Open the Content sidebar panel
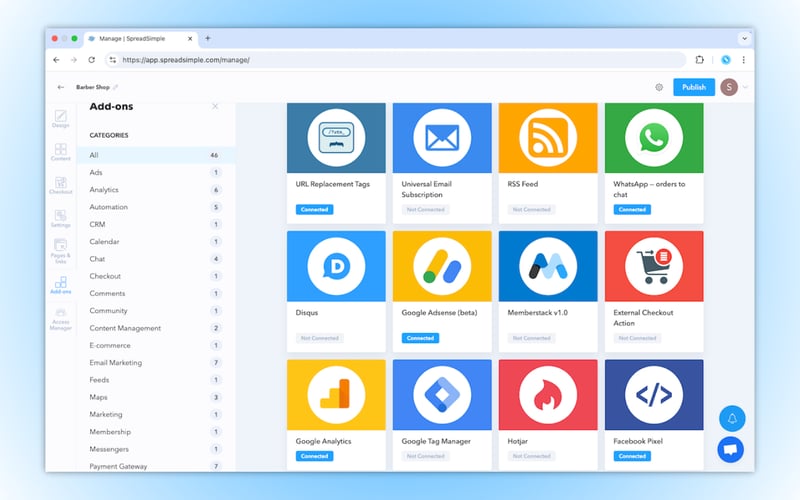 click(60, 152)
